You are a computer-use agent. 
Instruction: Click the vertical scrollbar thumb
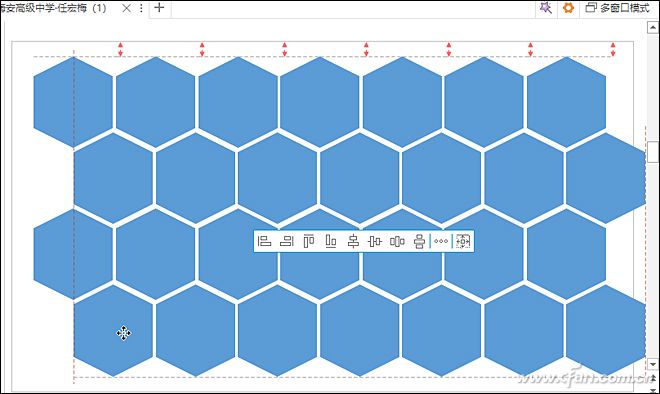(x=652, y=152)
